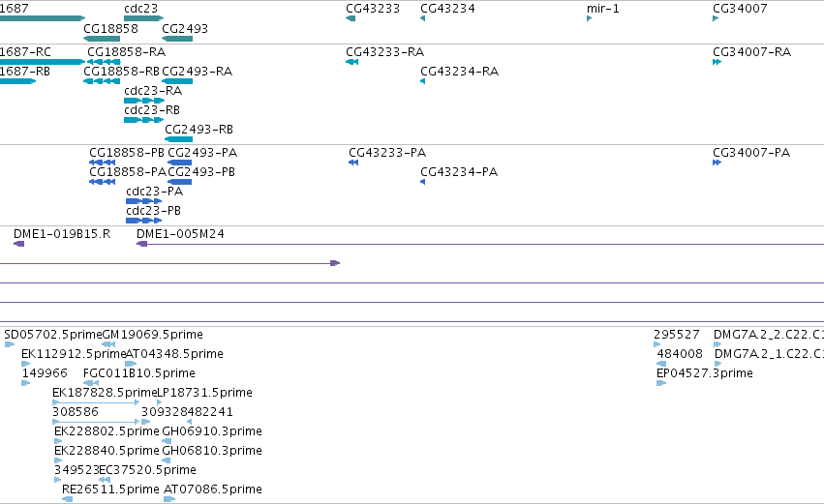Select the CG43233 gene label
This screenshot has height=504, width=824.
(x=373, y=9)
